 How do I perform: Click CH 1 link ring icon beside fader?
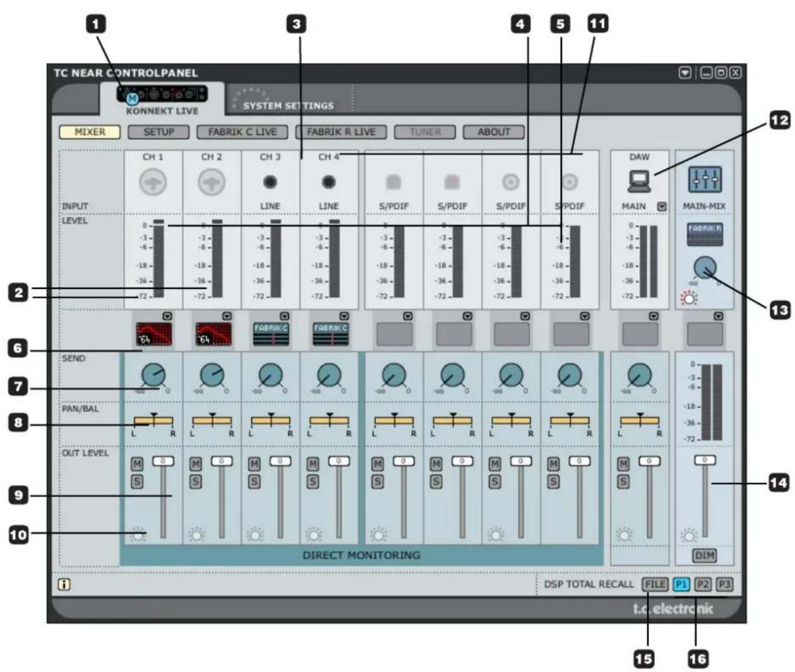coord(138,535)
